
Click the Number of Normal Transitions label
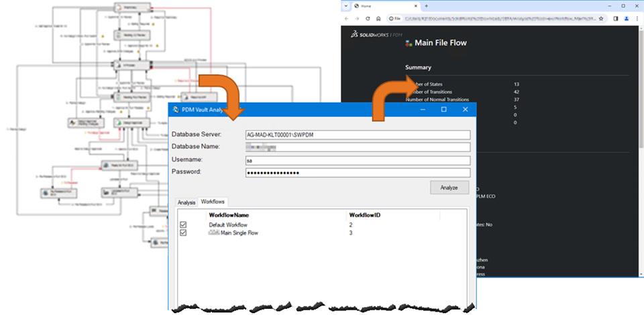click(x=437, y=99)
